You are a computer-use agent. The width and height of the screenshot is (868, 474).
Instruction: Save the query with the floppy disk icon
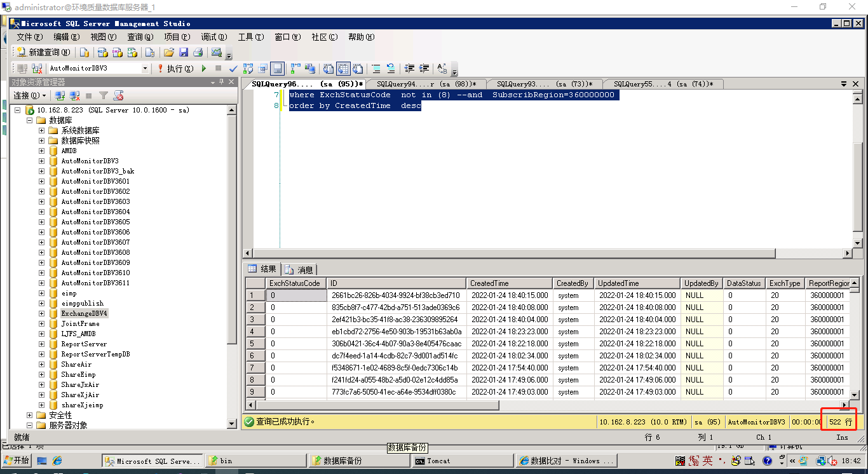pos(183,52)
